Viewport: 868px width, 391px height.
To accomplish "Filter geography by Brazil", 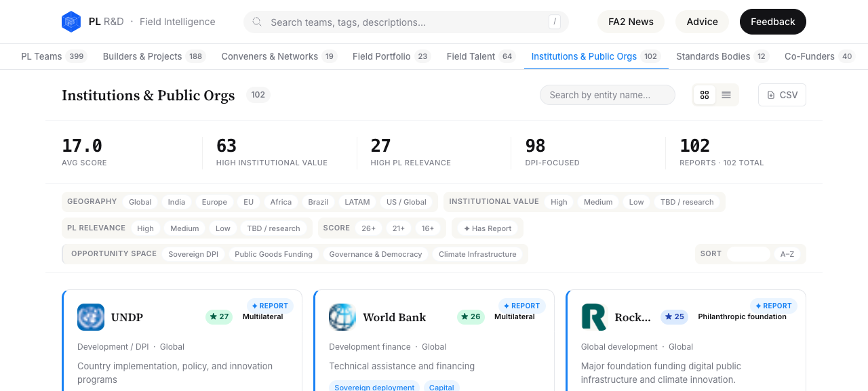I will [x=318, y=202].
